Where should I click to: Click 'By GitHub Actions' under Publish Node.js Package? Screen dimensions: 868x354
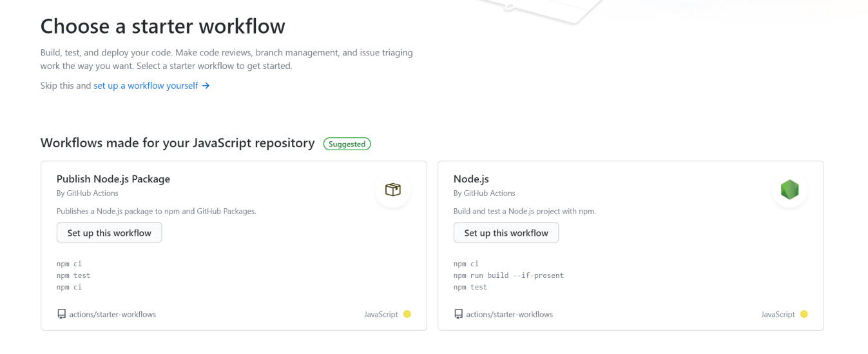88,193
